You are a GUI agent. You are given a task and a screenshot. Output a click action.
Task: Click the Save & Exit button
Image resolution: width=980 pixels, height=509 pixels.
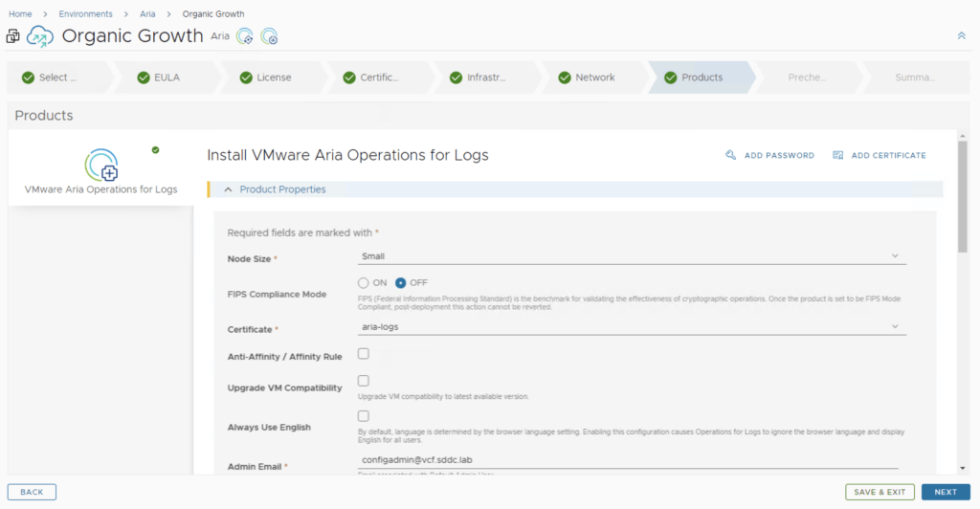[879, 492]
